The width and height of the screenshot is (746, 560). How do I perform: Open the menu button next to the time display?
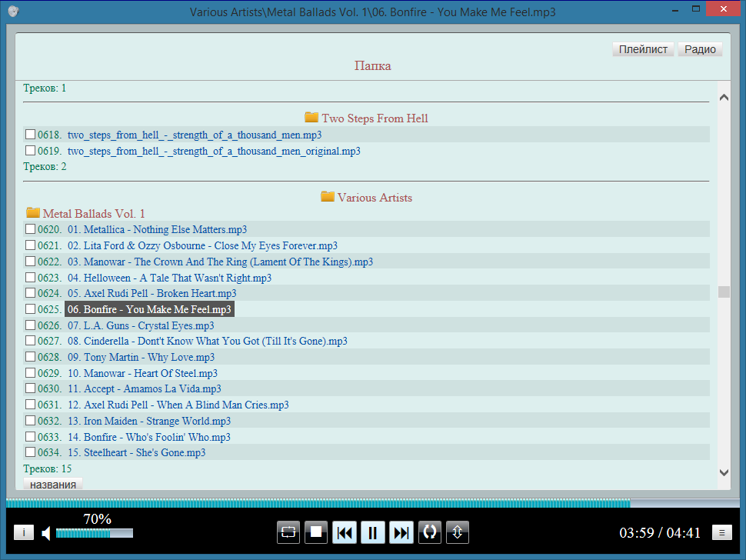[721, 532]
